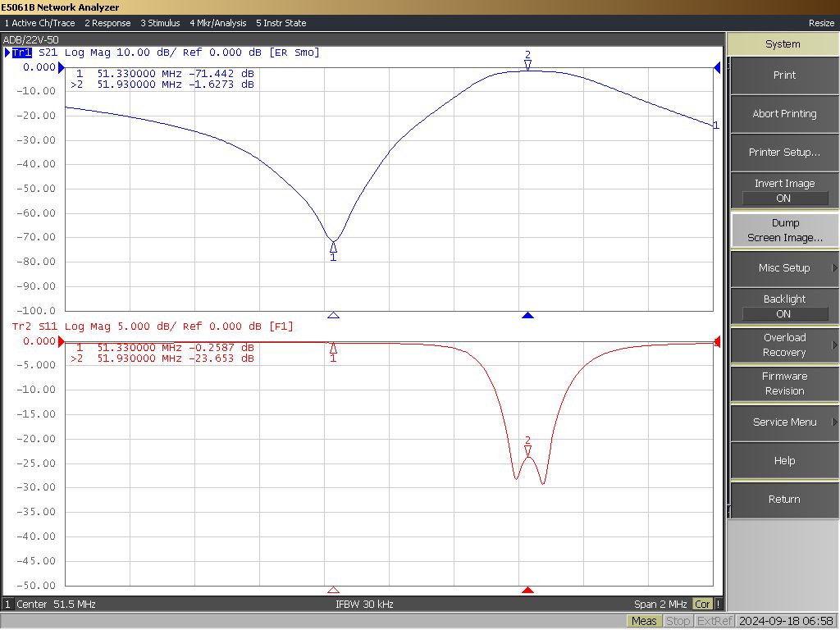
Task: Click hollow red marker 1 triangle on S11 x-axis
Action: click(x=333, y=590)
